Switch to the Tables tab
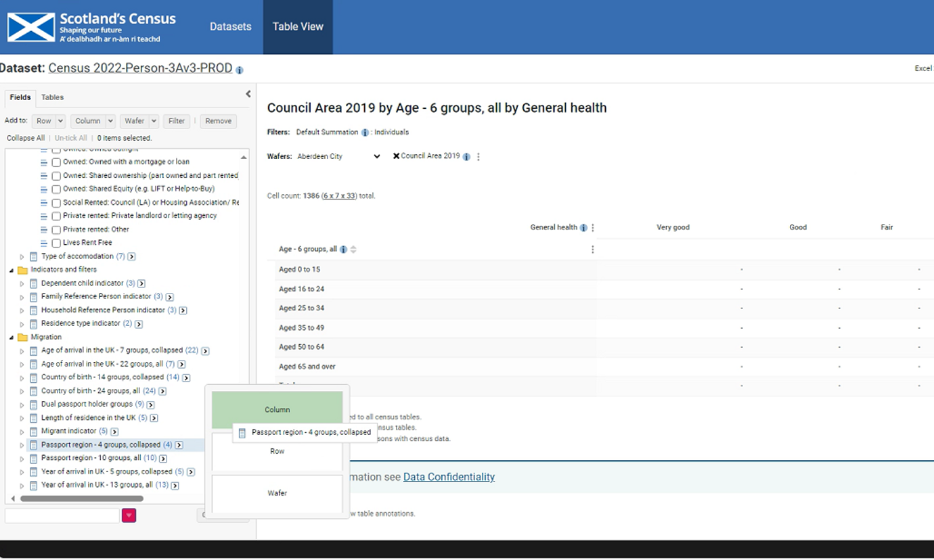This screenshot has width=934, height=560. [x=52, y=97]
